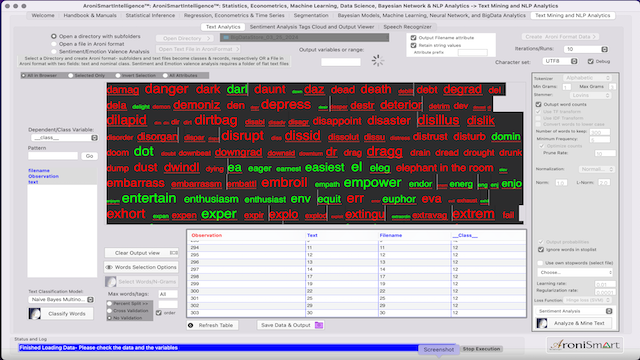Switch to Speech Recognizer tab
Image resolution: width=640 pixels, height=360 pixels.
pyautogui.click(x=407, y=27)
